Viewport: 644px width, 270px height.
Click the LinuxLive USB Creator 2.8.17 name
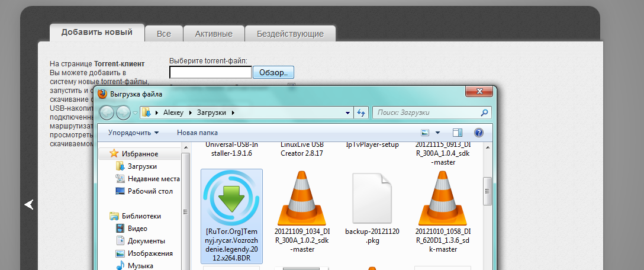[302, 149]
